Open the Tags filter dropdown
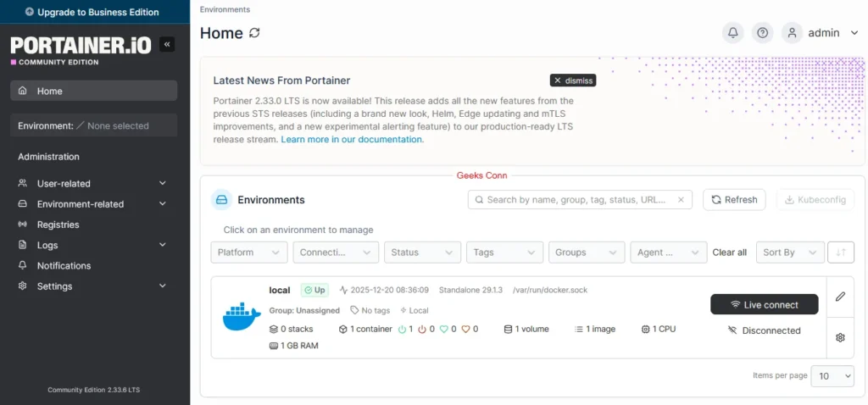This screenshot has height=405, width=868. (505, 252)
